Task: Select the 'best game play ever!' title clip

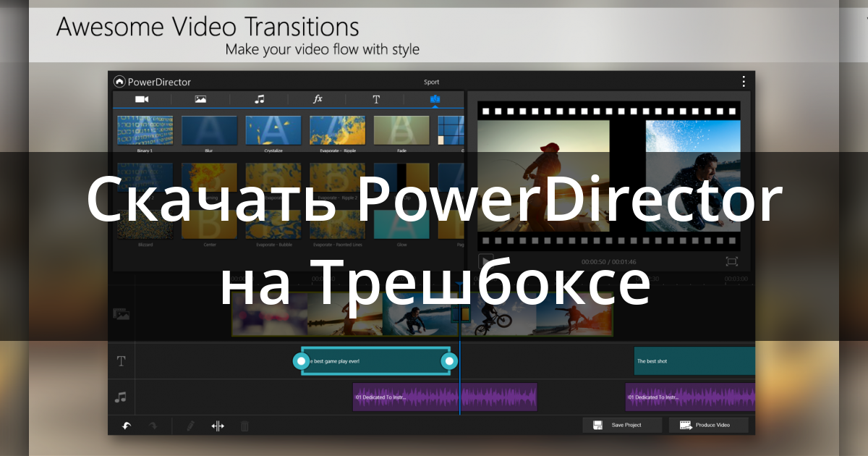Action: (375, 360)
